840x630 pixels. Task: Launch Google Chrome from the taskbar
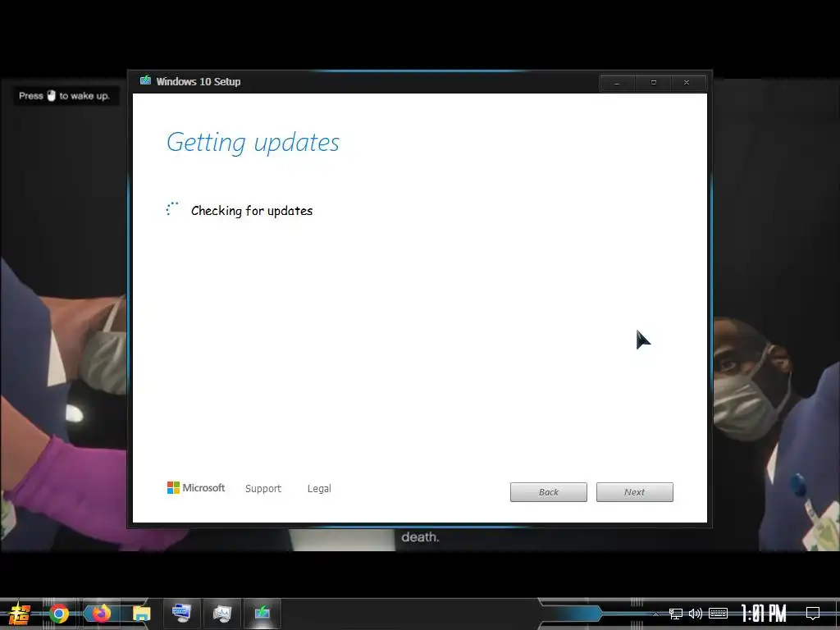59,614
